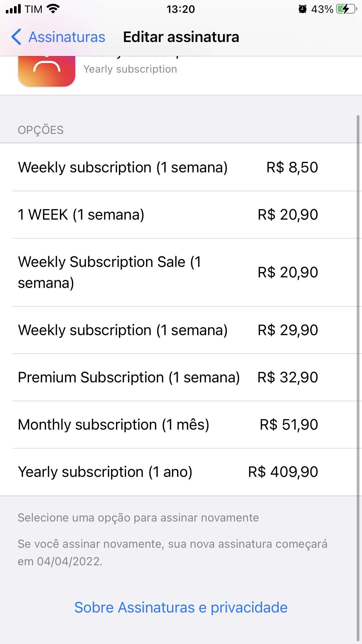Tap the Wi-Fi status icon
Screen dimensions: 362x644
click(53, 9)
